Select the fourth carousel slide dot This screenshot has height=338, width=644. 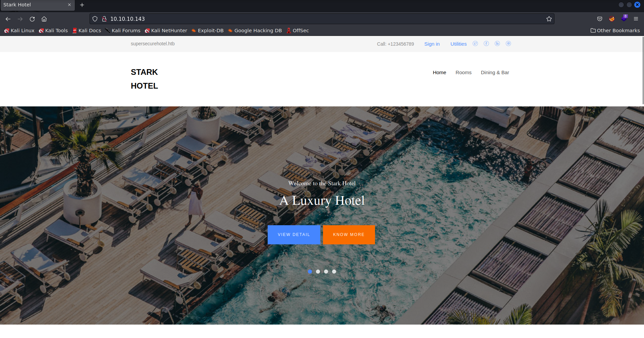point(334,272)
